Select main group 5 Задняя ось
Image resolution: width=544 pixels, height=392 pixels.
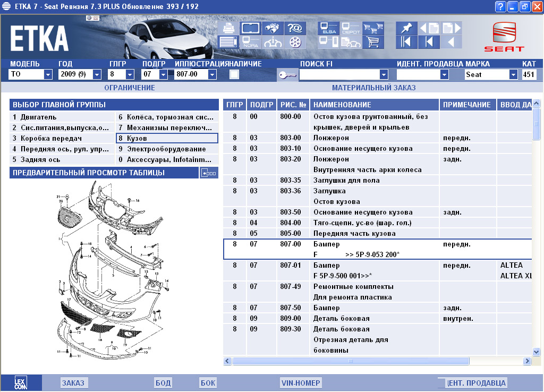click(62, 159)
